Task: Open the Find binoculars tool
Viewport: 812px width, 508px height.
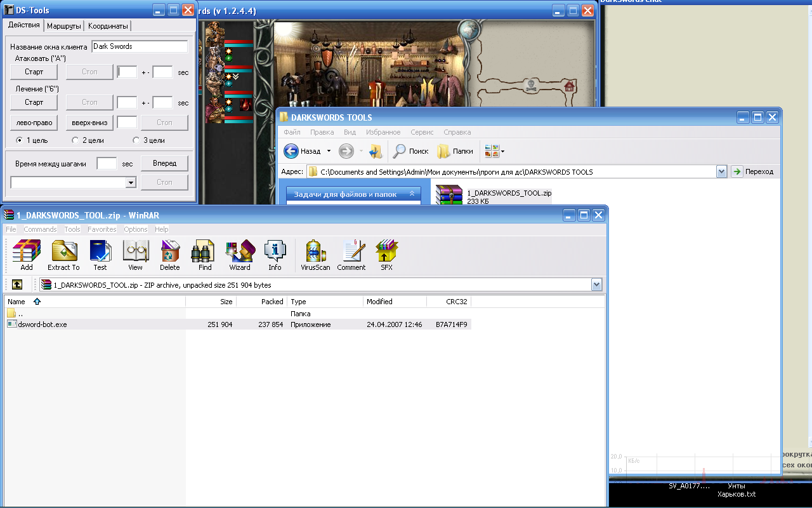Action: click(x=205, y=255)
